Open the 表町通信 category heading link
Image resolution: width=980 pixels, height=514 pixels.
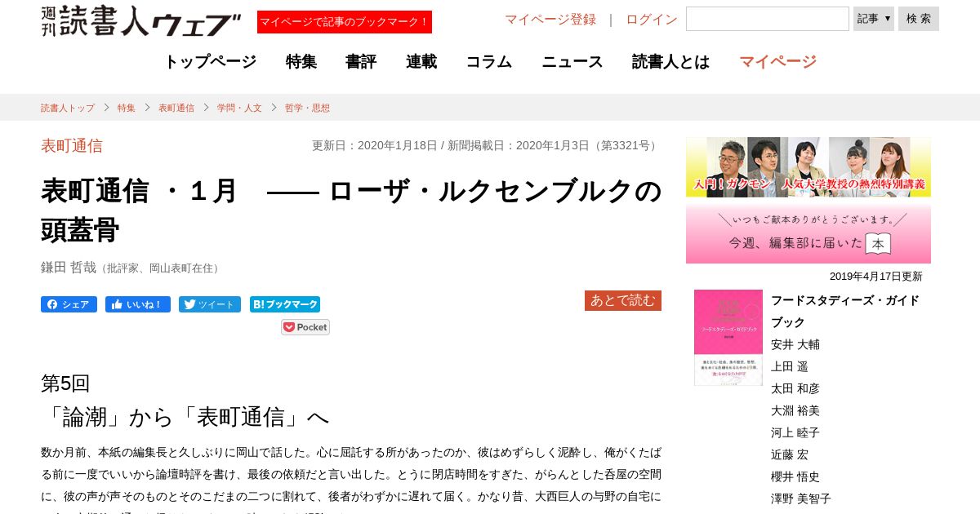pyautogui.click(x=72, y=146)
